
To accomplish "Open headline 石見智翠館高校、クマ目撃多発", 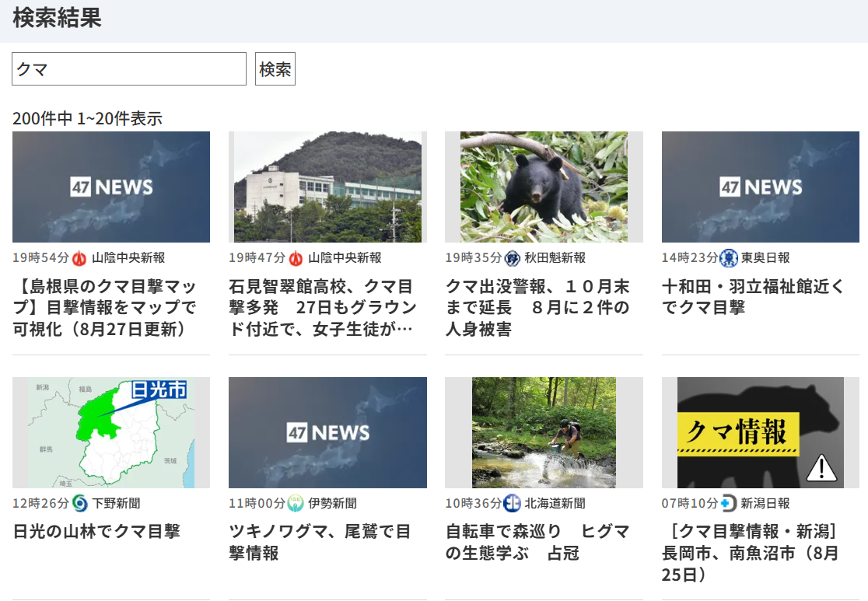I will pyautogui.click(x=323, y=308).
